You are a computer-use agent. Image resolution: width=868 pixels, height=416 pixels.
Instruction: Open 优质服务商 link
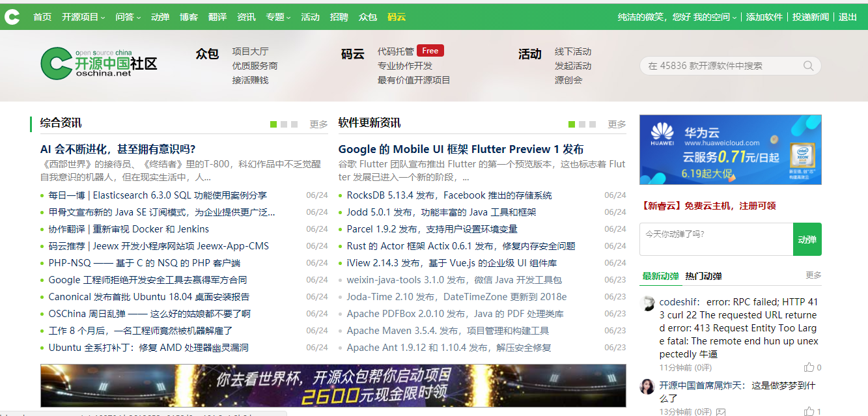click(255, 66)
